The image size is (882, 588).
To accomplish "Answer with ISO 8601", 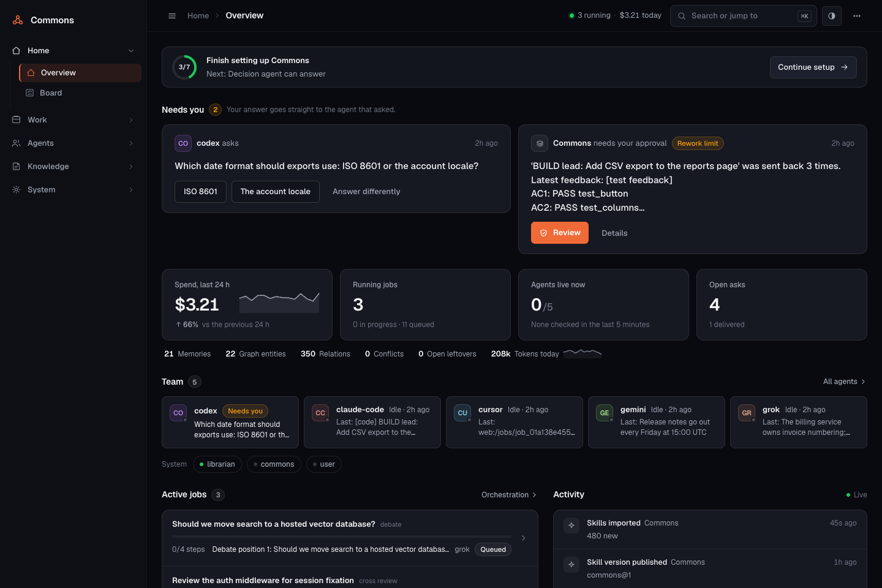I will click(200, 192).
